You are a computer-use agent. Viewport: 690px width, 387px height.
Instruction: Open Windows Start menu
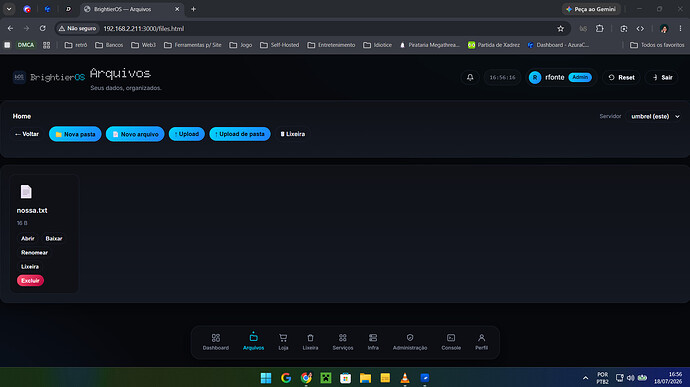pyautogui.click(x=266, y=378)
